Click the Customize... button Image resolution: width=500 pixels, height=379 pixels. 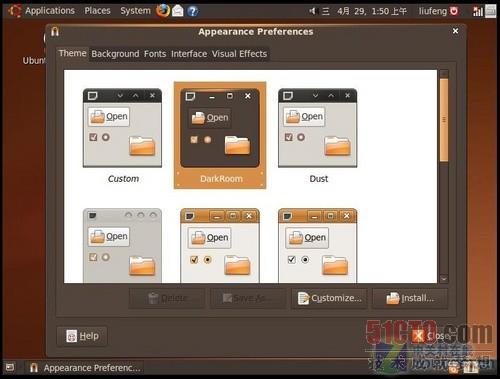[329, 298]
